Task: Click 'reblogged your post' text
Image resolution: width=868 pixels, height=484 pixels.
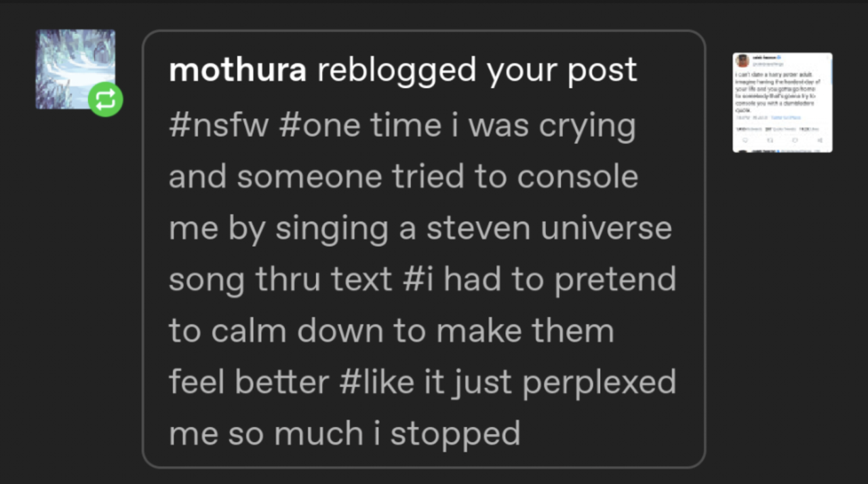Action: (477, 70)
